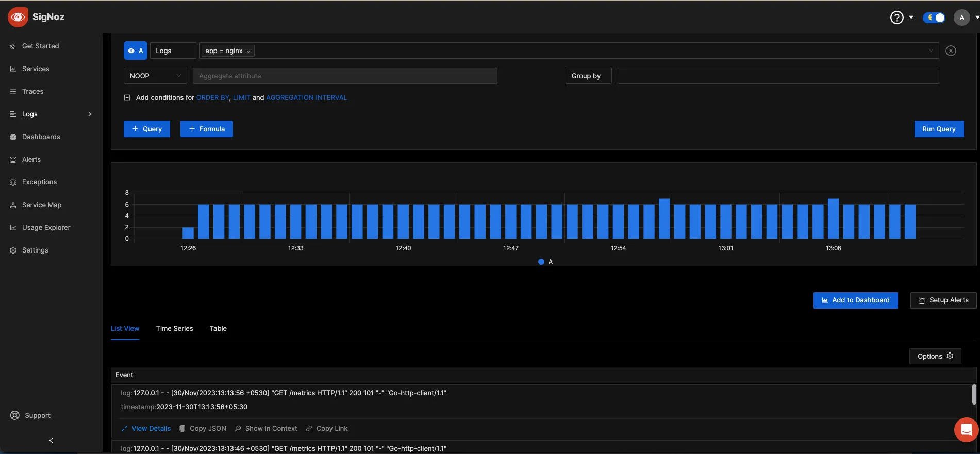Switch to the Time Series tab
This screenshot has height=454, width=980.
click(174, 328)
